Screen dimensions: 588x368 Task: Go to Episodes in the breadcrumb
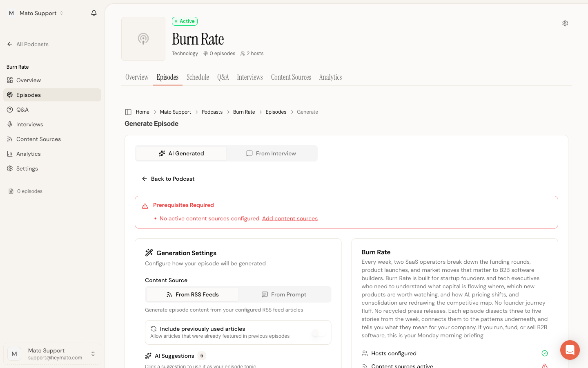point(276,112)
